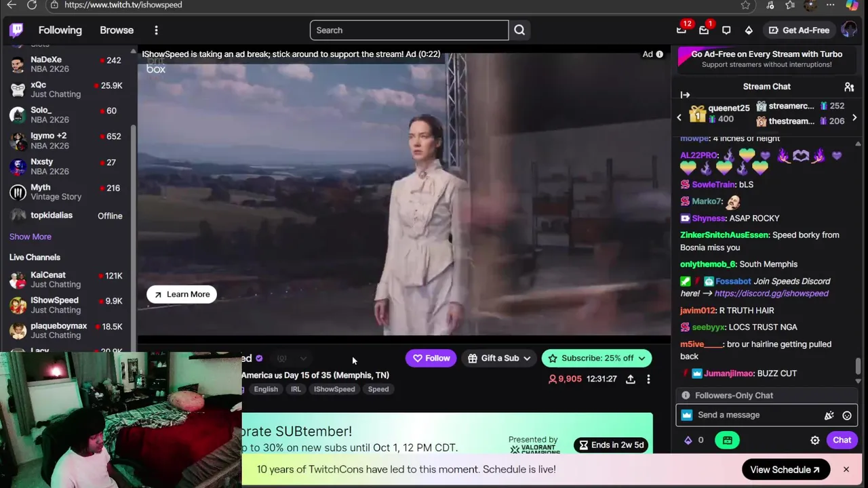Open KaiCenat live channel
The height and width of the screenshot is (488, 868).
66,279
